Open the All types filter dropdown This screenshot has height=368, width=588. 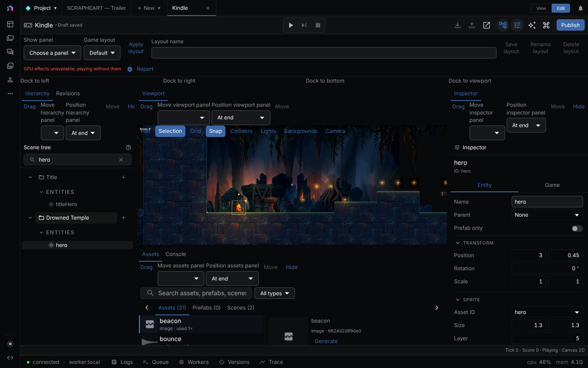274,293
